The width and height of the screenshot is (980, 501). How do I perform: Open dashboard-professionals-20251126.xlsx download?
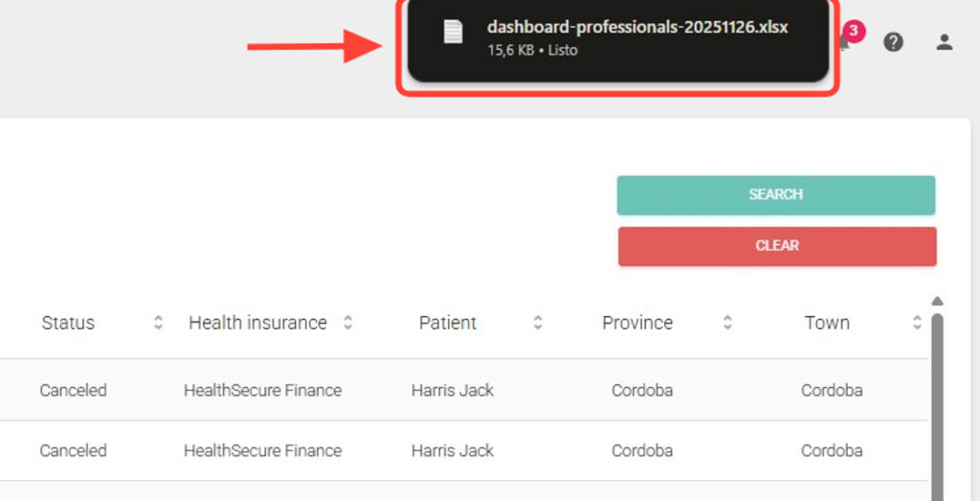[x=636, y=28]
